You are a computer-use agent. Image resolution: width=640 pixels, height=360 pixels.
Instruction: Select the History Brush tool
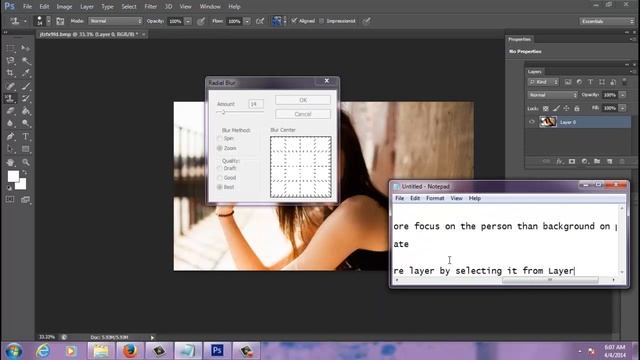tap(26, 98)
